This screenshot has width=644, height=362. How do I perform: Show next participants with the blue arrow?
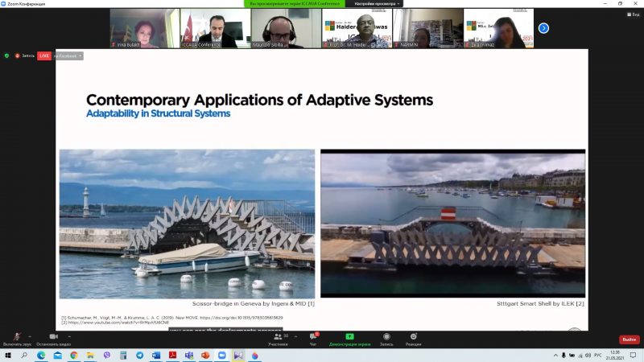click(x=543, y=28)
